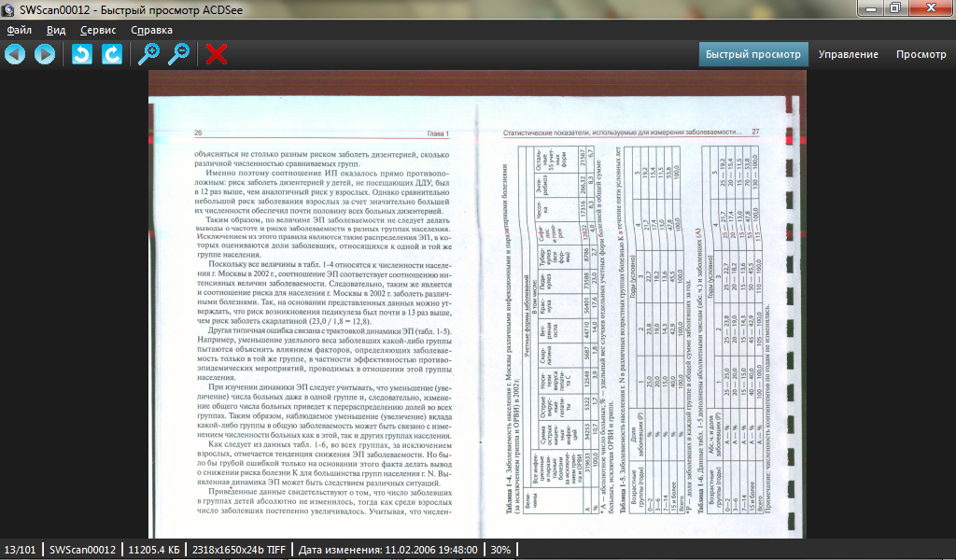Zoom in with the plus magnifier
The image size is (956, 560).
point(148,54)
